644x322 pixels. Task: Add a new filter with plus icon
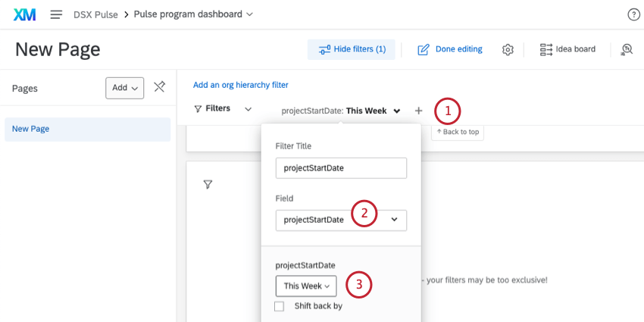coord(419,111)
